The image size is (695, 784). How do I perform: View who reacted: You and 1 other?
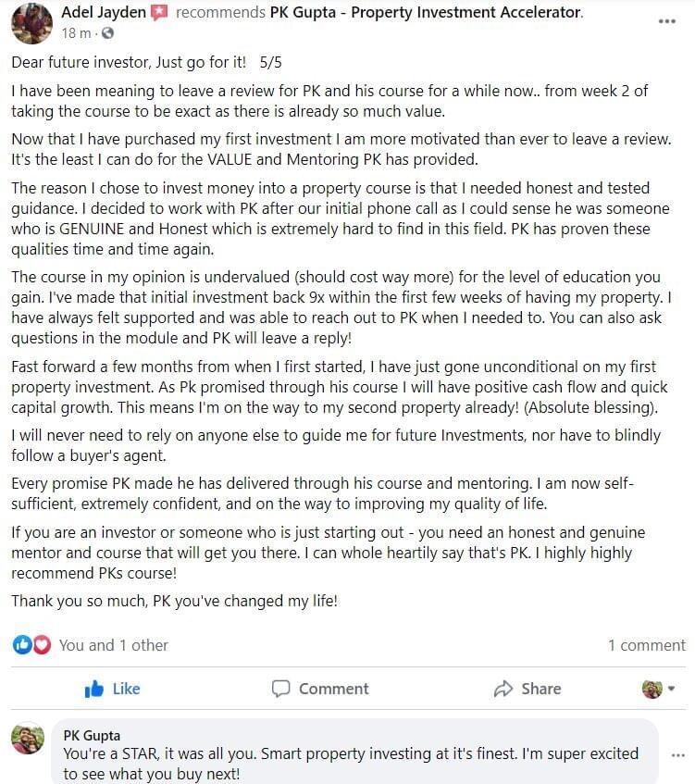click(113, 645)
